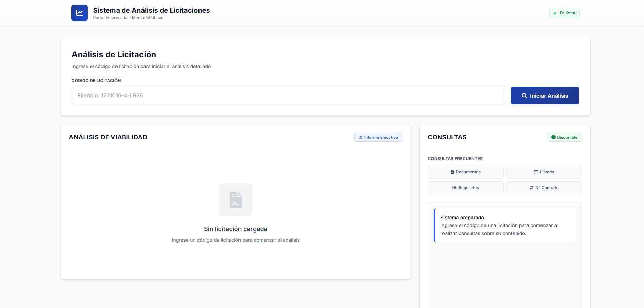644x308 pixels.
Task: Click the chart logo icon in header
Action: coord(79,13)
